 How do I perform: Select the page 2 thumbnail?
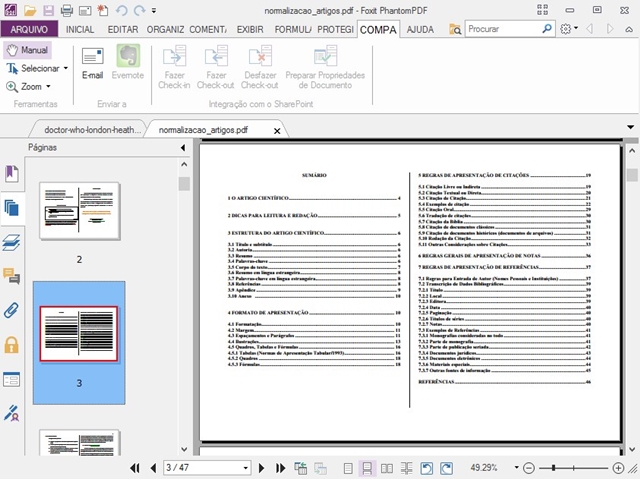80,211
